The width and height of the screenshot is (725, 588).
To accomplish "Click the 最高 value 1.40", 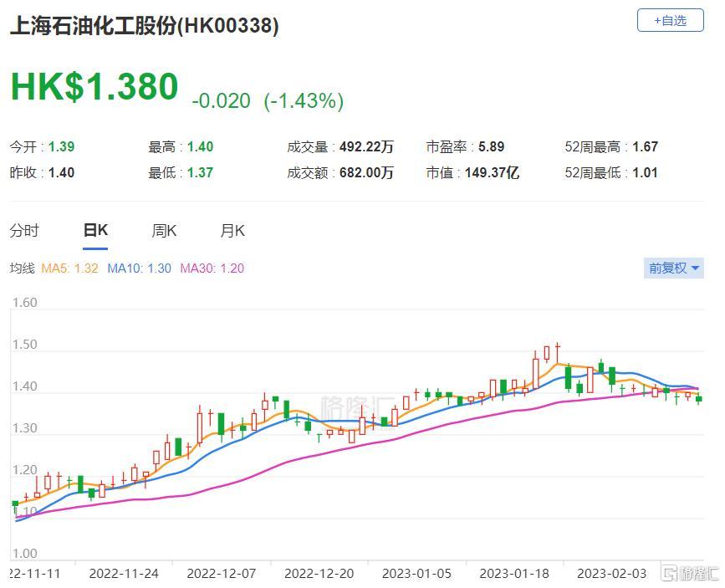I will (x=200, y=147).
